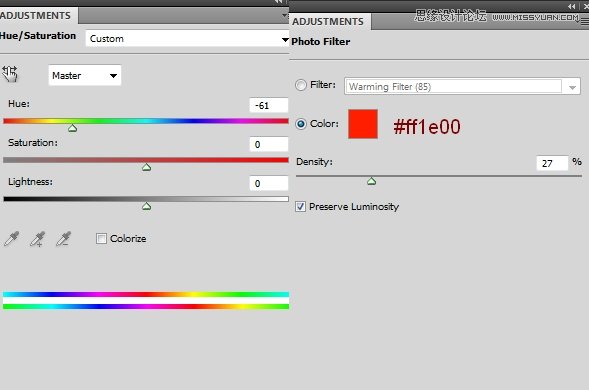
Task: Click the Saturation value field
Action: 269,145
